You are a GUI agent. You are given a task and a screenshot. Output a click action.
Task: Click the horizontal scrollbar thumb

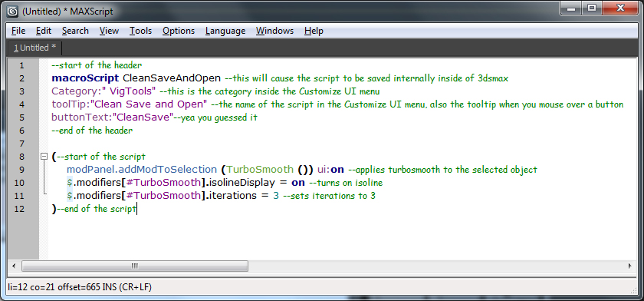(x=135, y=266)
